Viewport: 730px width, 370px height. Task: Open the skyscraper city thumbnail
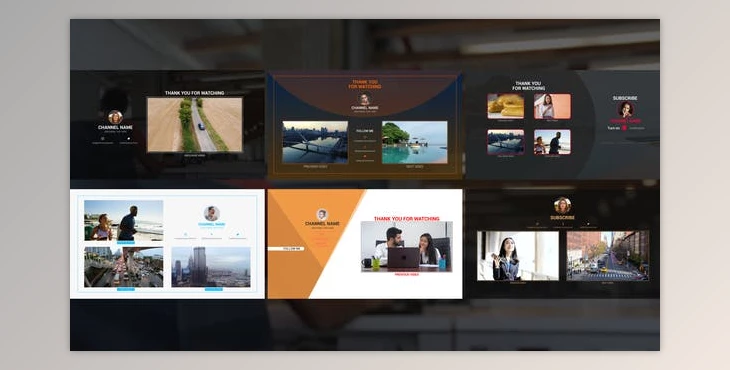tap(211, 267)
